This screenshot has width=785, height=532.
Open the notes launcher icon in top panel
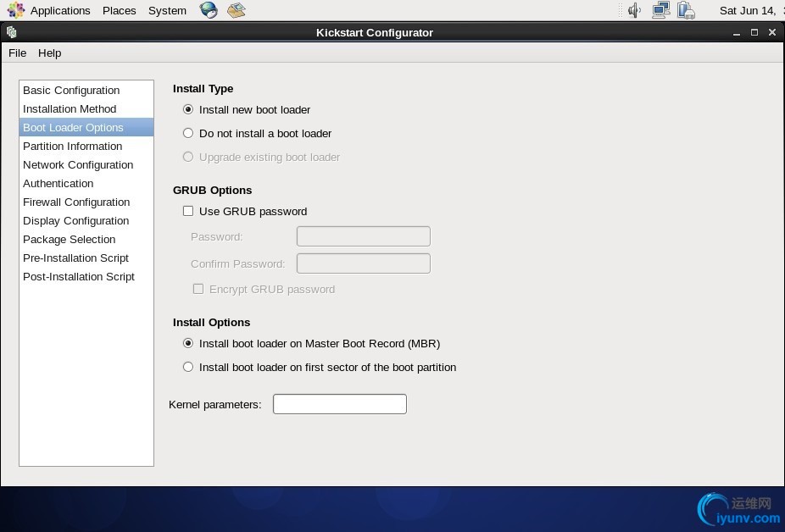pyautogui.click(x=237, y=10)
